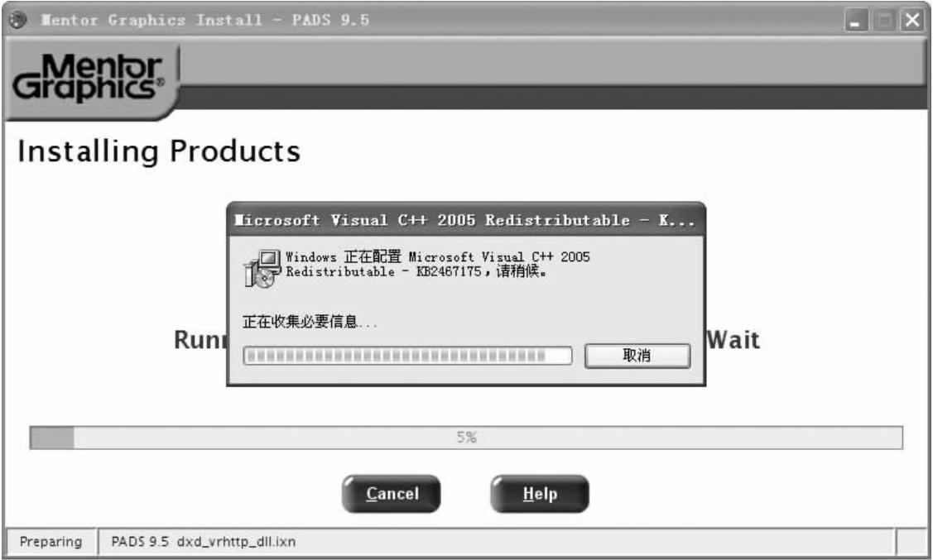Viewport: 933px width, 560px height.
Task: Close the Mentor Graphics Install window
Action: [911, 21]
